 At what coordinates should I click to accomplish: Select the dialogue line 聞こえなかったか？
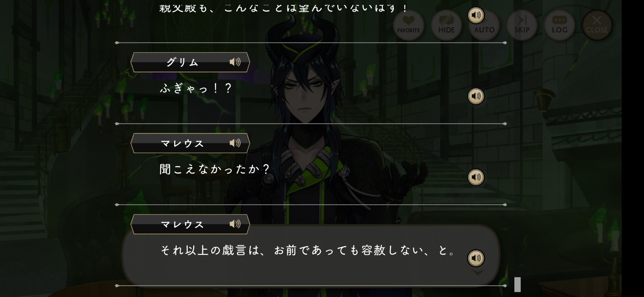pyautogui.click(x=214, y=169)
